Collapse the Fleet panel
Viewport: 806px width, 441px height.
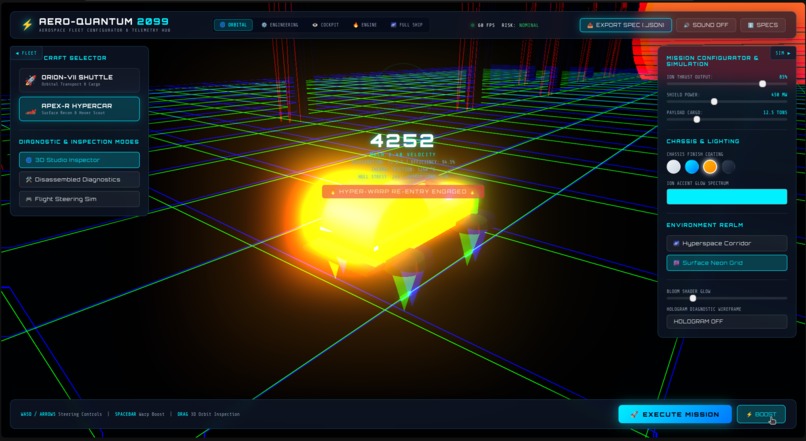coord(26,53)
